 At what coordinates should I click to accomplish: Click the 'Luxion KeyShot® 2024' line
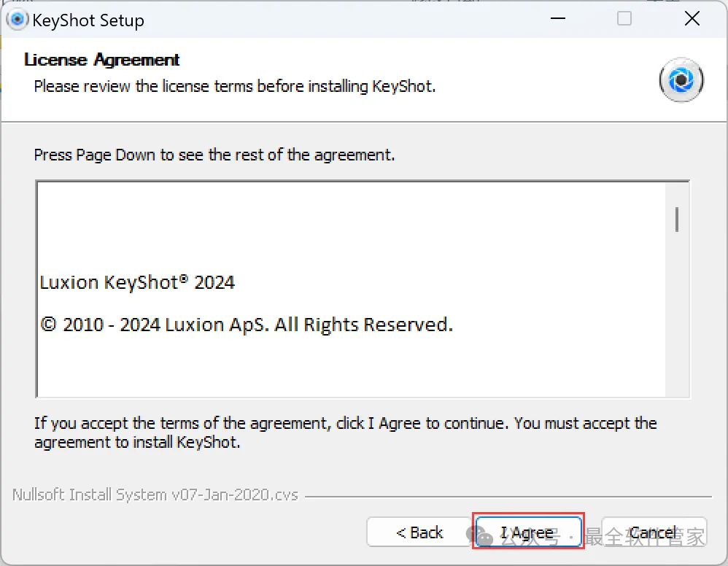pyautogui.click(x=137, y=282)
